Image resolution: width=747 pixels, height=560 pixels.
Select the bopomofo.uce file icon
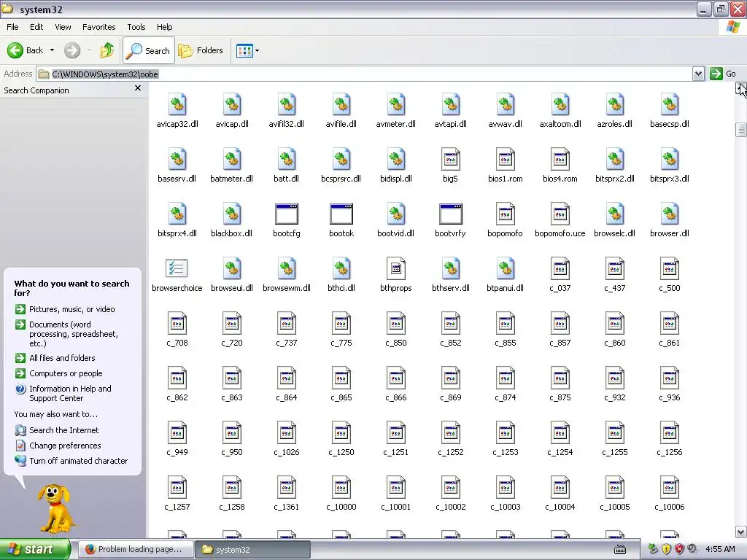pos(560,214)
